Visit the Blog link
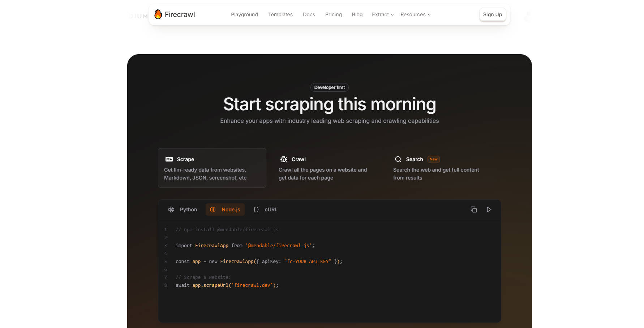The width and height of the screenshot is (644, 328). point(357,14)
